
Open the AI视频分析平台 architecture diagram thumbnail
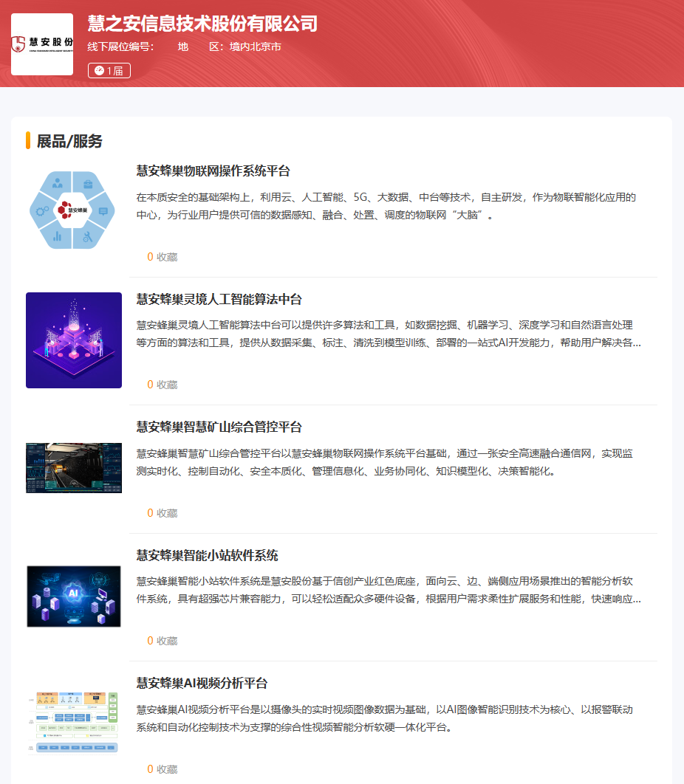73,723
